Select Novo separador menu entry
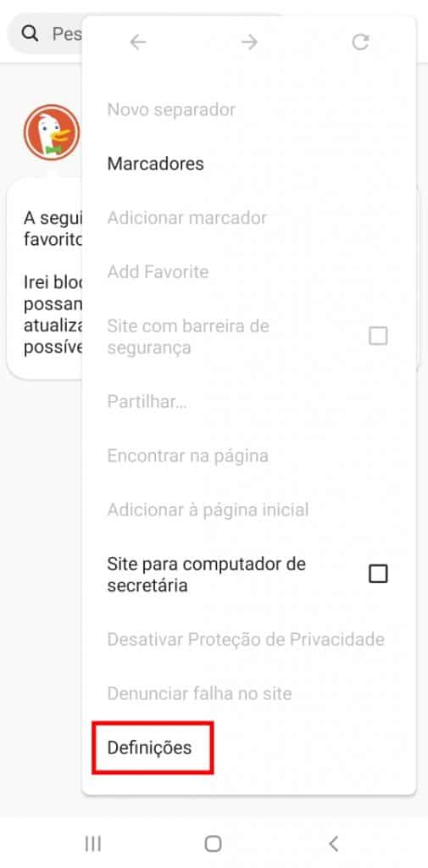The image size is (428, 868). pos(171,109)
